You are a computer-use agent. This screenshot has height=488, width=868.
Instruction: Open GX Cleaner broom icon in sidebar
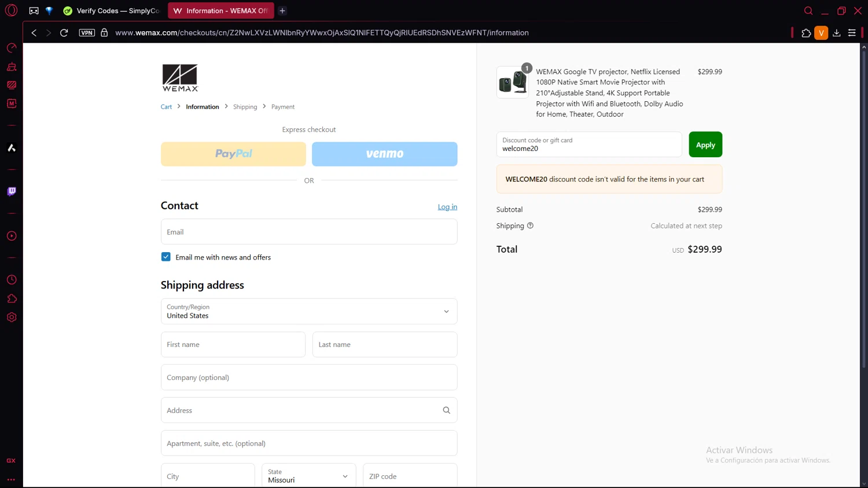coord(12,66)
